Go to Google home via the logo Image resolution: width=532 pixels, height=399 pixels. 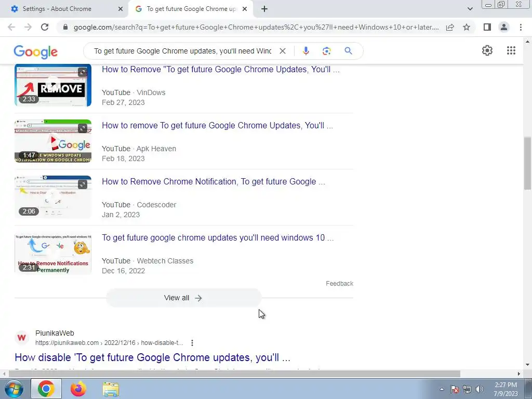point(36,51)
